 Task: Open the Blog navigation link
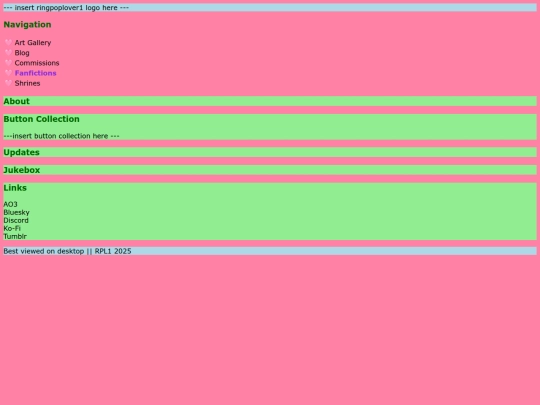(22, 53)
